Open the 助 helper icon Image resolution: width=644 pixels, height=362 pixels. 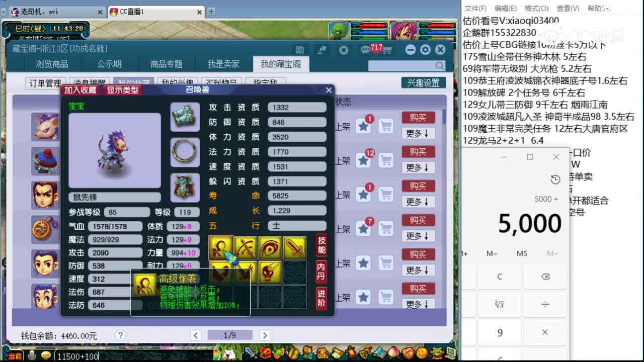[300, 50]
